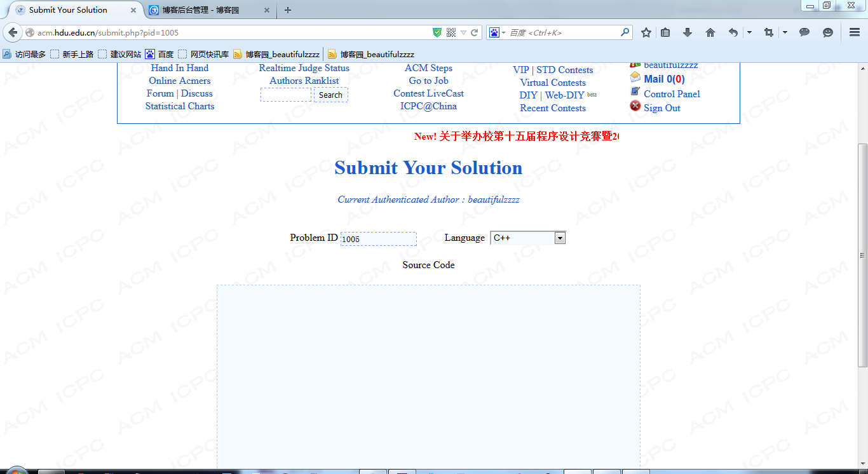Click the Problem ID input field
Image resolution: width=868 pixels, height=474 pixels.
pos(379,239)
